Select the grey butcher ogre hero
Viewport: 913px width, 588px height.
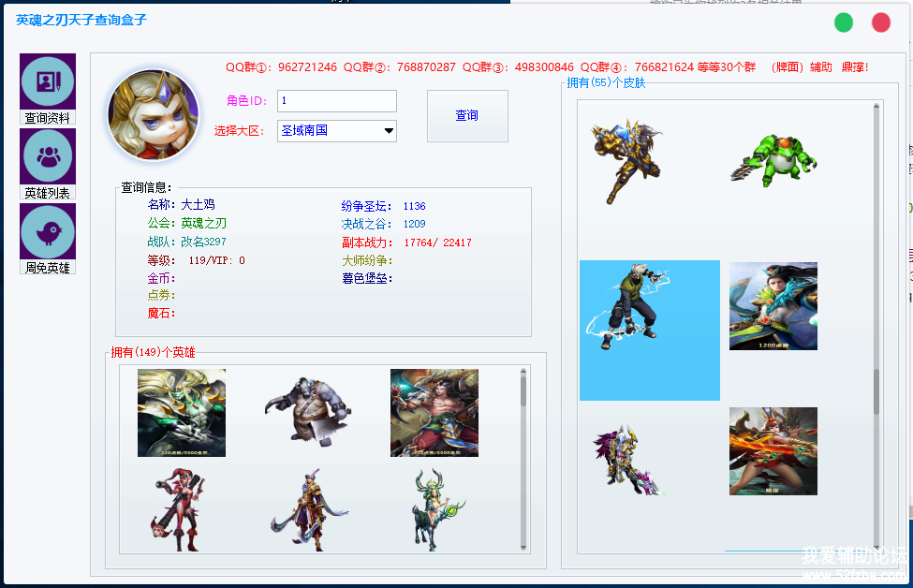click(x=308, y=412)
